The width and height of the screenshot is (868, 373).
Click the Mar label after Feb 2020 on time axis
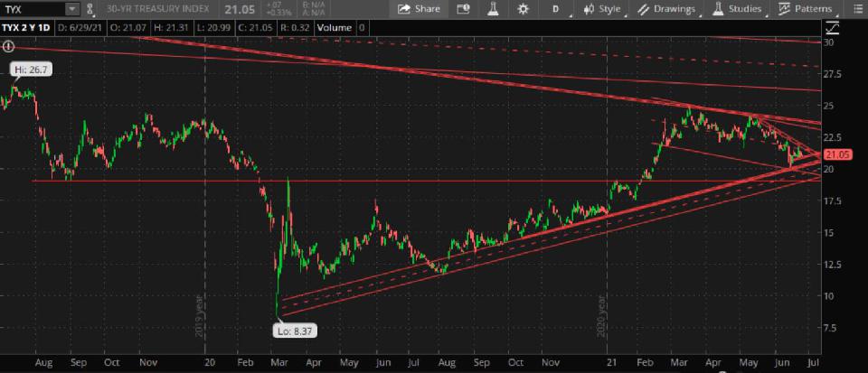tap(278, 362)
